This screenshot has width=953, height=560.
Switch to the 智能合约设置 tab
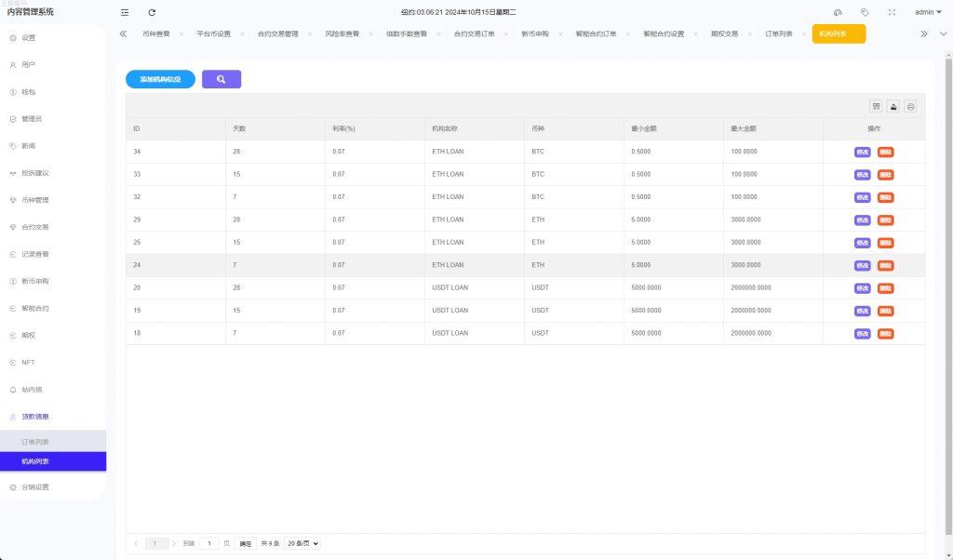click(664, 34)
